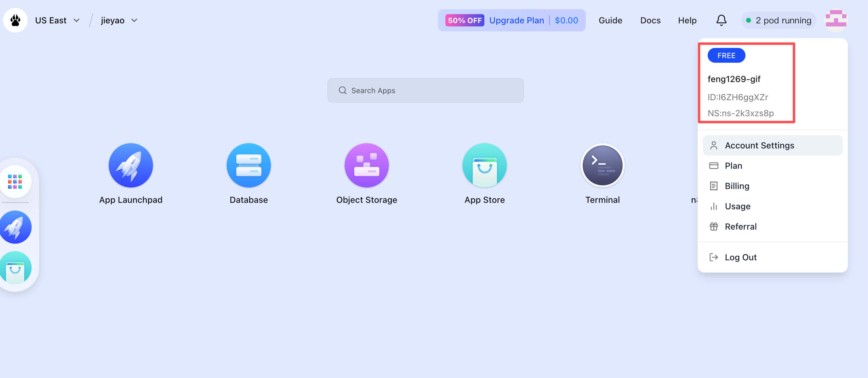Select Account Settings from the menu

[759, 145]
